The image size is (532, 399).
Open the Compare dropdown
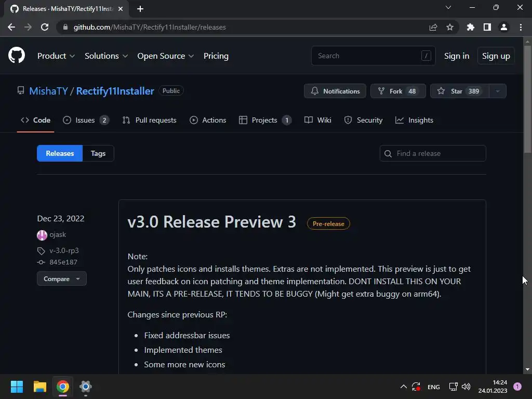62,279
